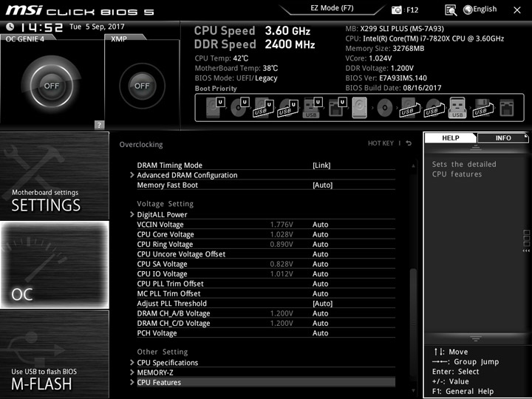Screen dimensions: 532x399
Task: Select the UEFI USB key boot icon
Action: tap(312, 108)
